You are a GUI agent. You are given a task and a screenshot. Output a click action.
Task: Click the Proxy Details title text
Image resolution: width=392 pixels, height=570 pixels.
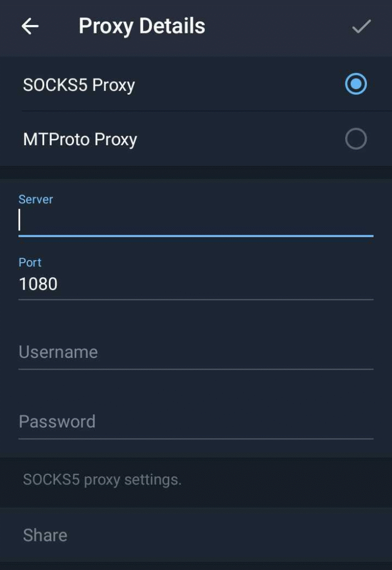click(141, 25)
